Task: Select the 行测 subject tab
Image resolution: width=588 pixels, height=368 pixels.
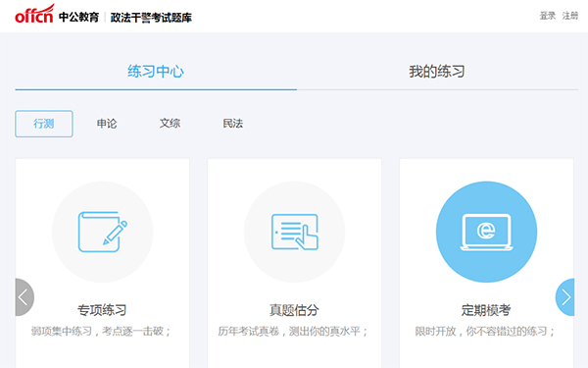Action: [x=44, y=124]
